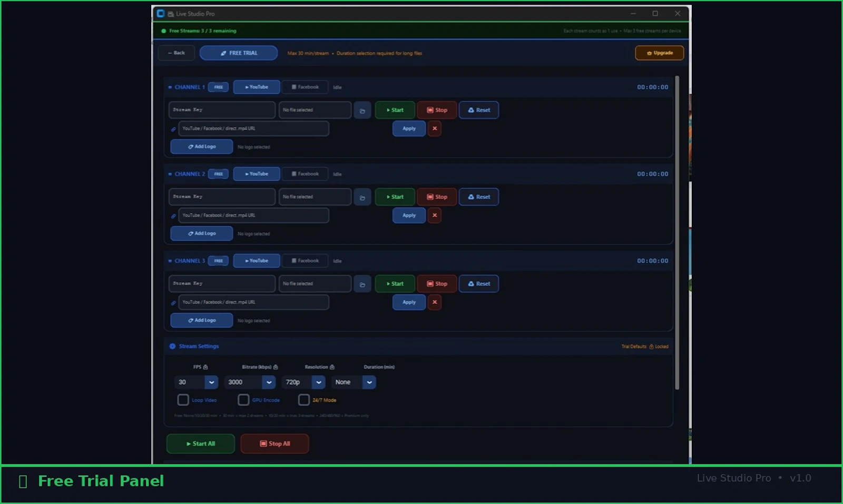Open file browser for Channel 1
This screenshot has width=843, height=504.
(x=362, y=110)
